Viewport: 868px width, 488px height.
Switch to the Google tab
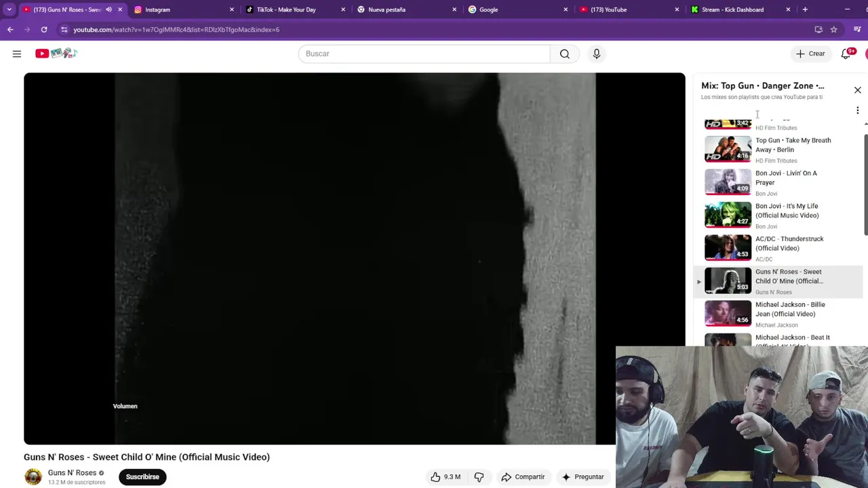(517, 9)
